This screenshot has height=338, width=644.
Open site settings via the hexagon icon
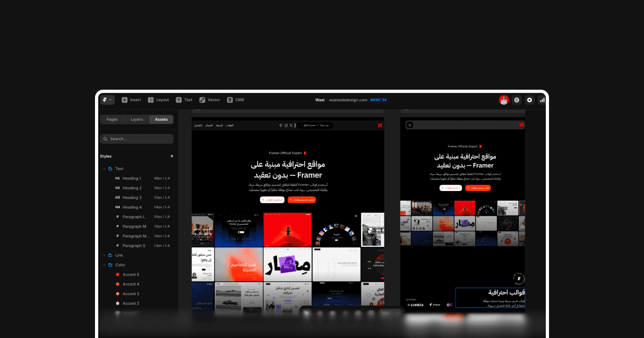coord(530,100)
